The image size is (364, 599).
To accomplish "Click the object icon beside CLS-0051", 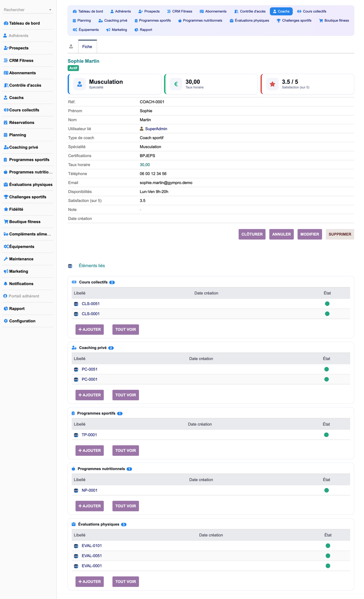I will pos(76,304).
